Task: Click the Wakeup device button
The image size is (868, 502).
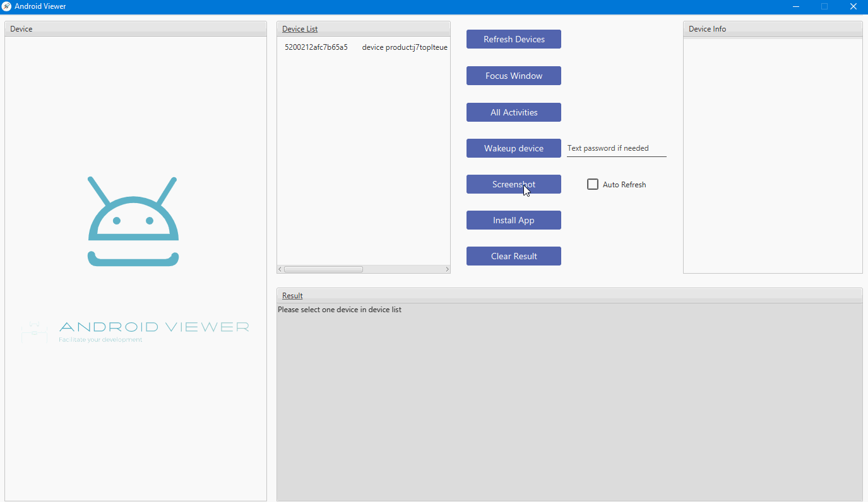Action: click(x=513, y=148)
